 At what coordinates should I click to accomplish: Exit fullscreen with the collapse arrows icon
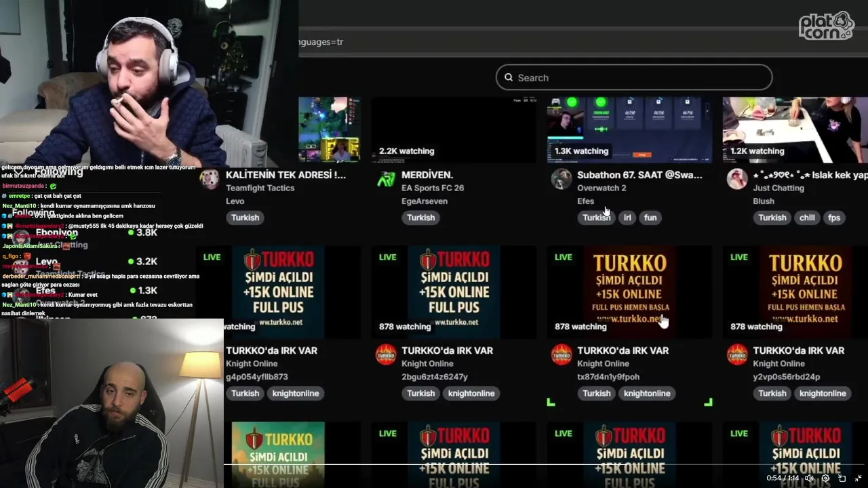tap(858, 478)
